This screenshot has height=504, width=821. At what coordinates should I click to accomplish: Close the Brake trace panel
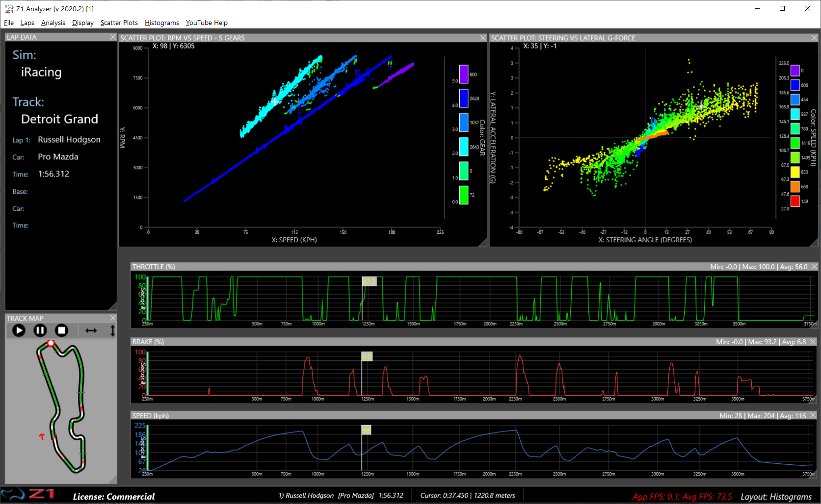pyautogui.click(x=813, y=342)
